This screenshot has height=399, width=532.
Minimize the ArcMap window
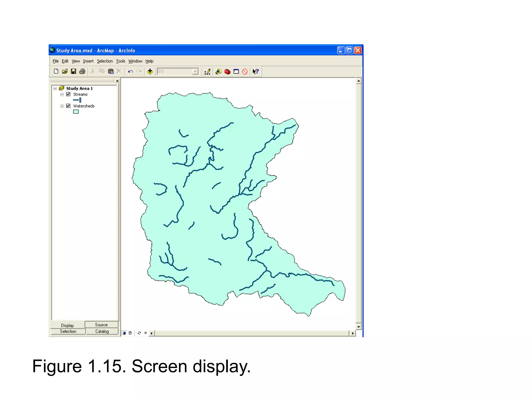coord(341,50)
